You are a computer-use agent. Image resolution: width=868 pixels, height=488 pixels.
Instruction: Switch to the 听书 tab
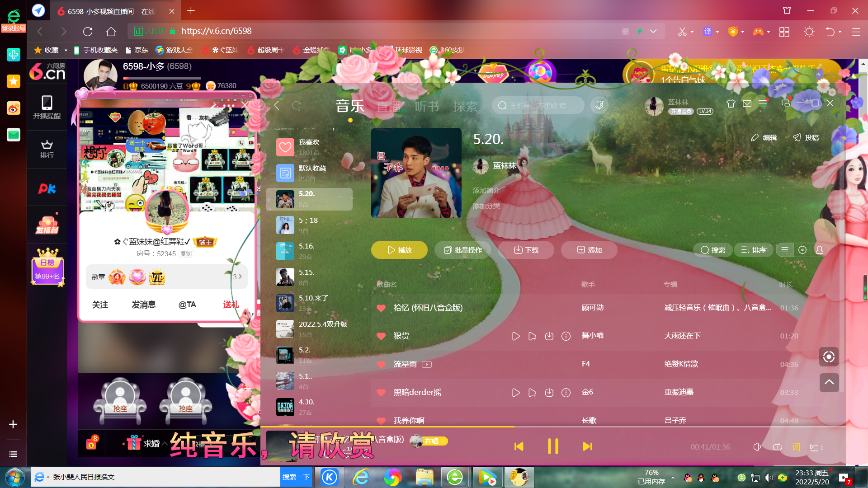click(427, 106)
